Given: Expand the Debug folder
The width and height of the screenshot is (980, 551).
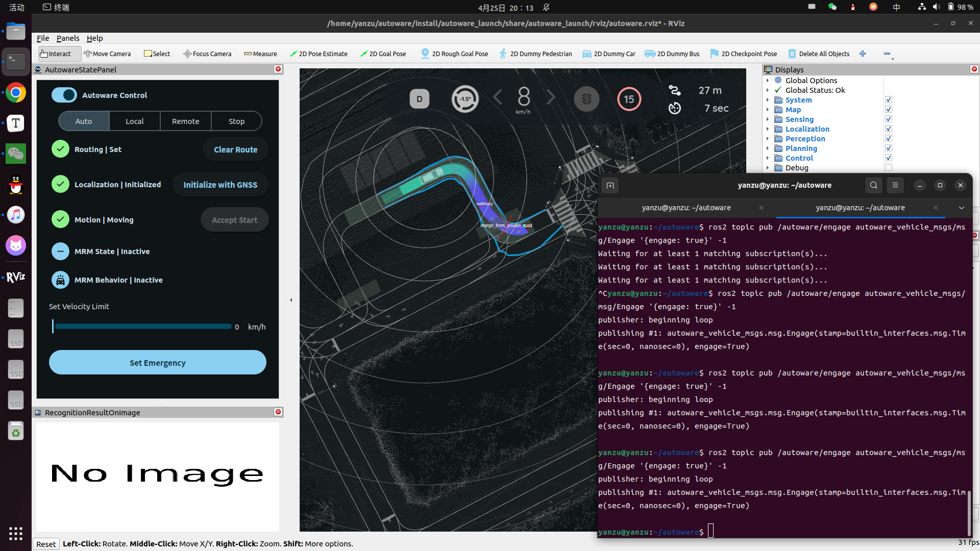Looking at the screenshot, I should [767, 168].
